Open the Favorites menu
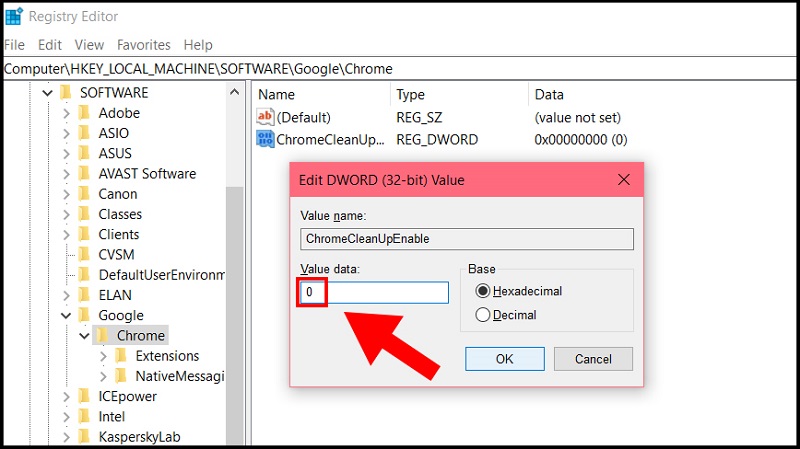The width and height of the screenshot is (800, 449). point(144,45)
